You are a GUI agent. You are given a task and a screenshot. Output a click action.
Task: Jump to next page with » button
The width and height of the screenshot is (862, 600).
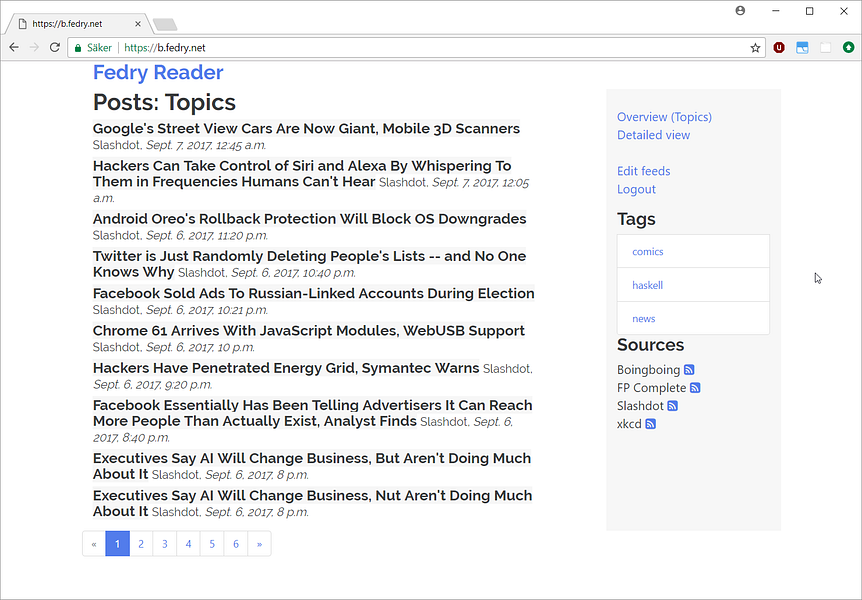pos(259,544)
